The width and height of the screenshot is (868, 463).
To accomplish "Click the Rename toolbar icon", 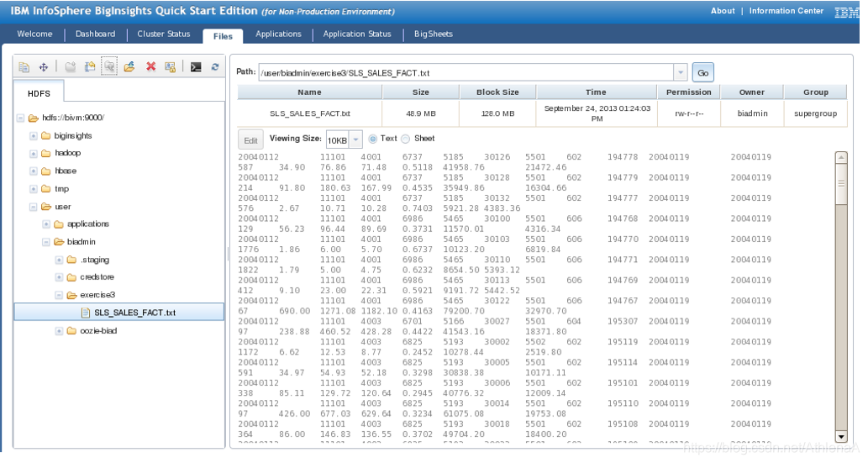I will tap(90, 67).
